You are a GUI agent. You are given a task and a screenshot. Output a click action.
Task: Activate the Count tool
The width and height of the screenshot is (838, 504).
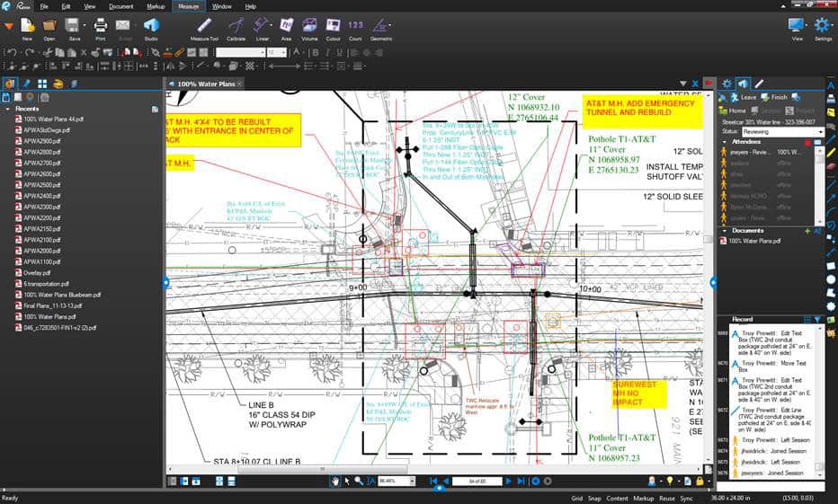[355, 26]
